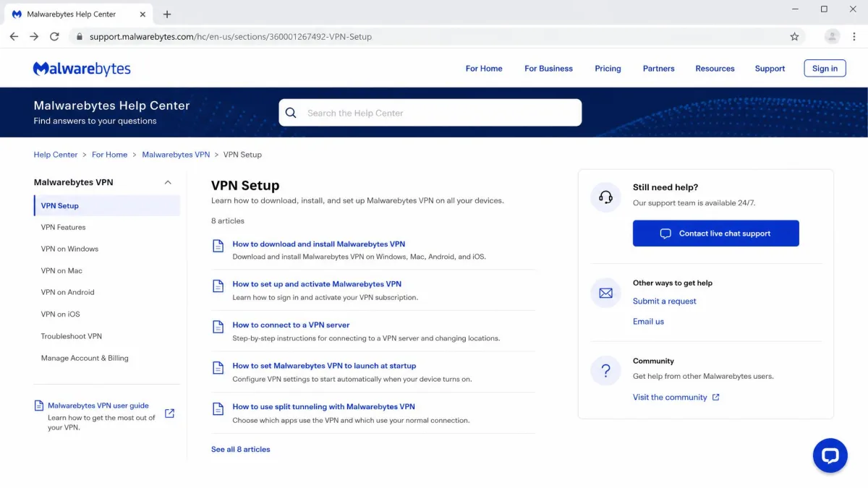Open the Email us link
Screen dimensions: 868x488
click(x=648, y=322)
